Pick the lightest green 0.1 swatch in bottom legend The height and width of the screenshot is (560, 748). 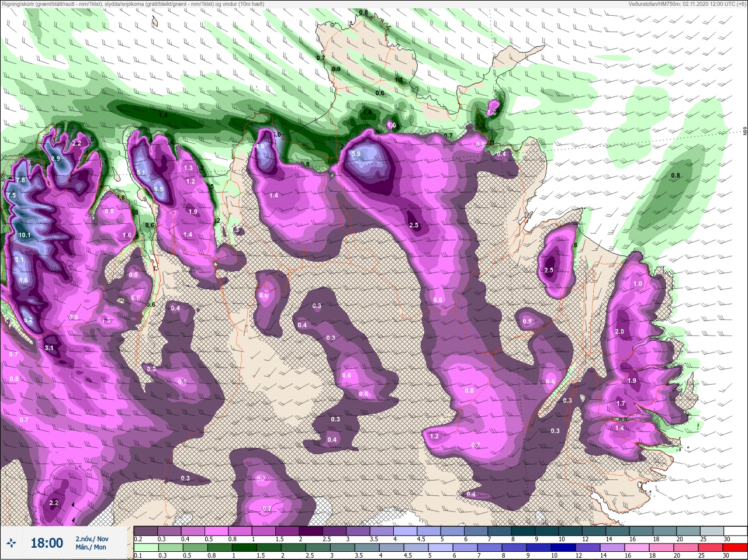[x=146, y=548]
